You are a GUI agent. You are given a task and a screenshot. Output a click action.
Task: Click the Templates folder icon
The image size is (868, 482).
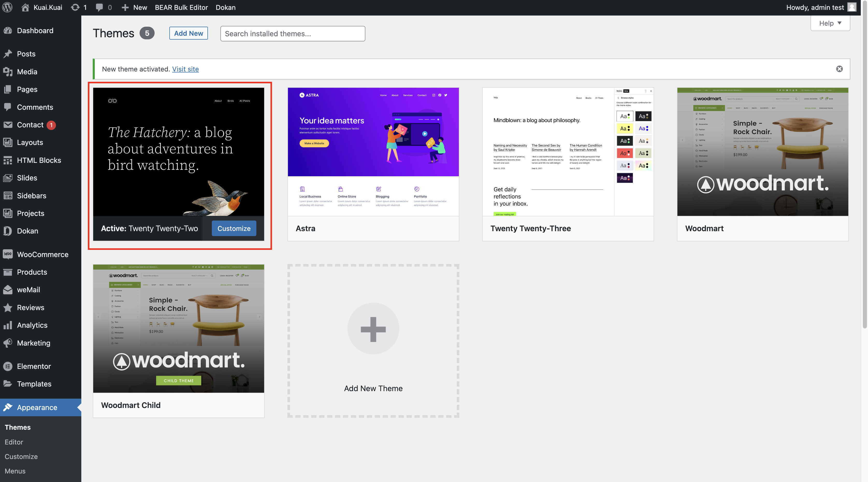(x=8, y=384)
